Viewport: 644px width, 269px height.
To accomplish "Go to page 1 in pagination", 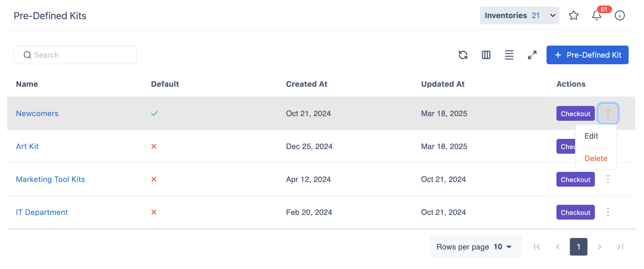I will (578, 247).
